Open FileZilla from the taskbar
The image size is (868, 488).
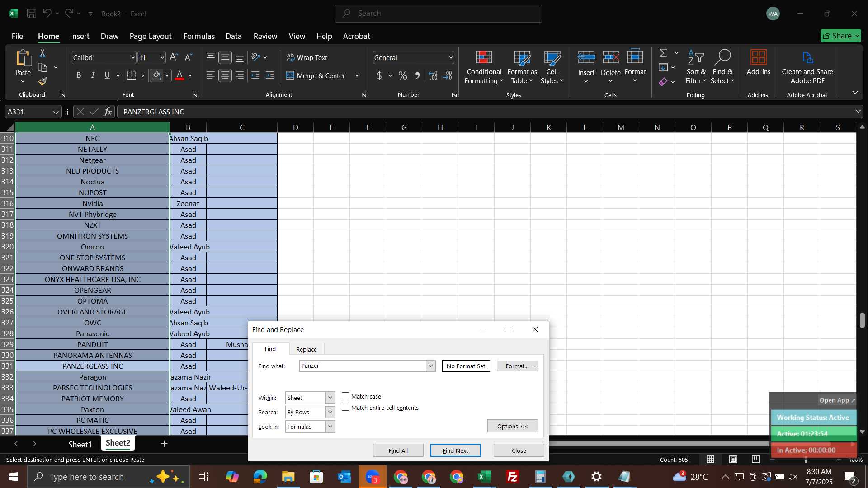(512, 477)
